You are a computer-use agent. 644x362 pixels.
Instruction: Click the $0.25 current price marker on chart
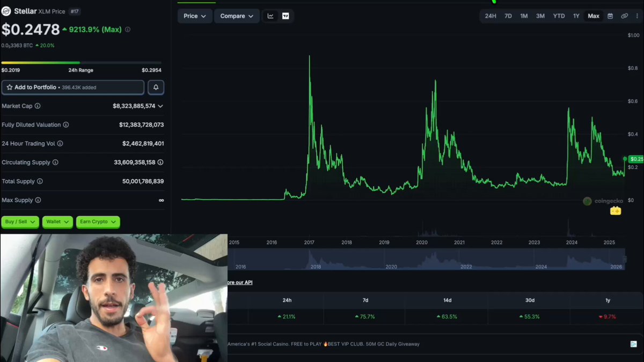636,159
